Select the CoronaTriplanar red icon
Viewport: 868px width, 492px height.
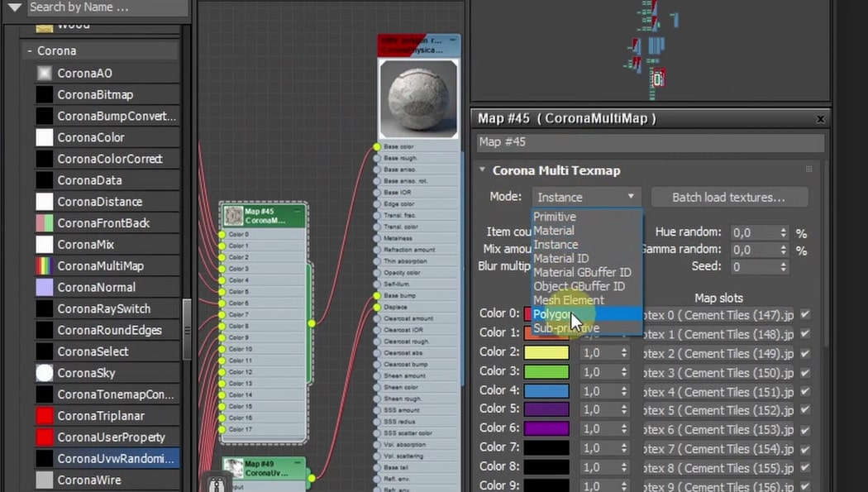(45, 416)
